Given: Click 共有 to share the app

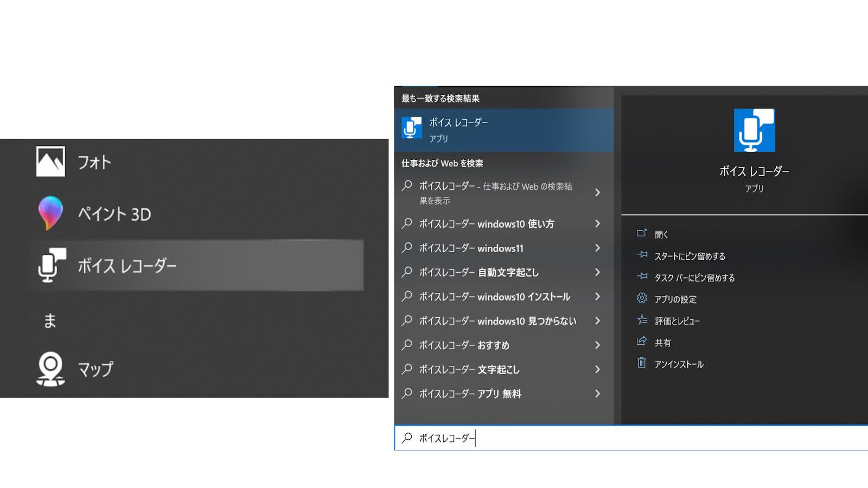Looking at the screenshot, I should tap(662, 343).
